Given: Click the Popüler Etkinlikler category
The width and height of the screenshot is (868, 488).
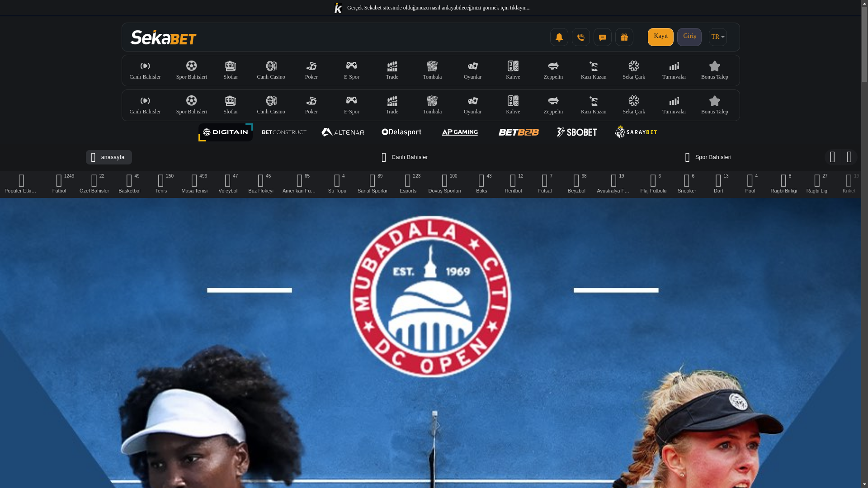Looking at the screenshot, I should [x=21, y=184].
